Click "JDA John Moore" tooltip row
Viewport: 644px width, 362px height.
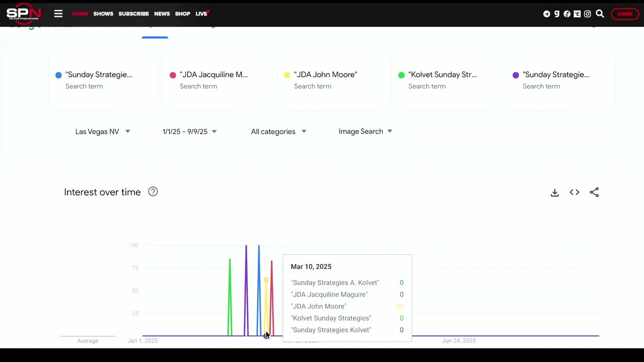[x=347, y=306]
